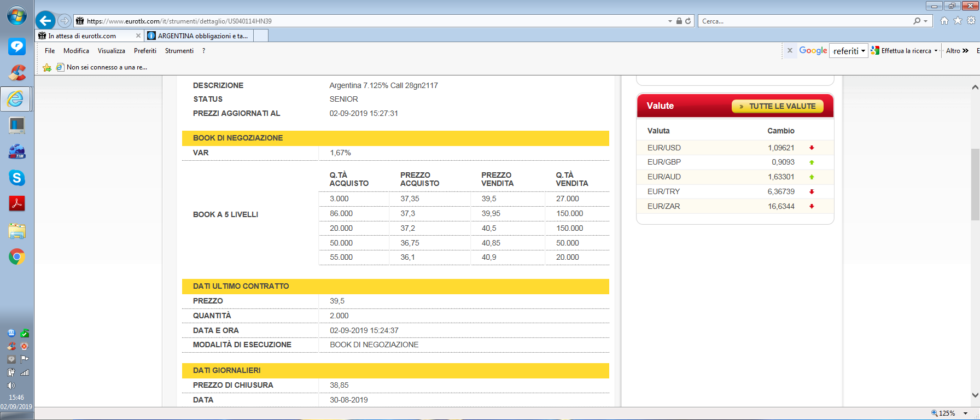Click the last contract price 39,5 value
The height and width of the screenshot is (420, 980).
[x=337, y=301]
